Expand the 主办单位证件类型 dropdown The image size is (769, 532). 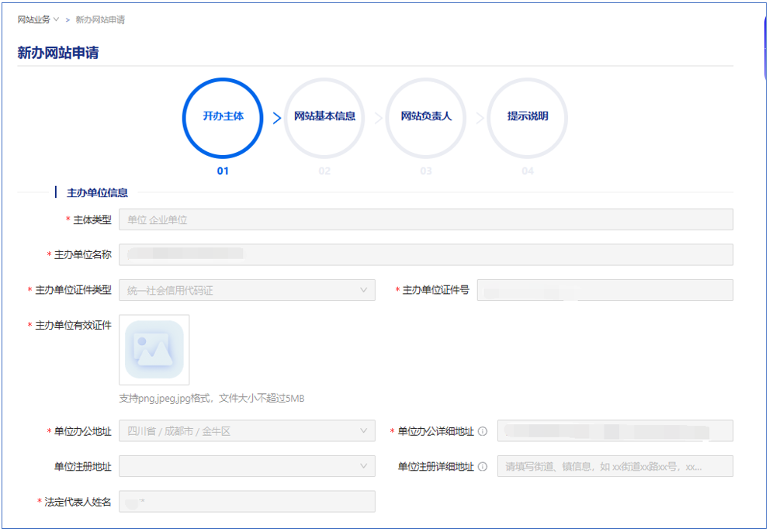click(x=247, y=290)
